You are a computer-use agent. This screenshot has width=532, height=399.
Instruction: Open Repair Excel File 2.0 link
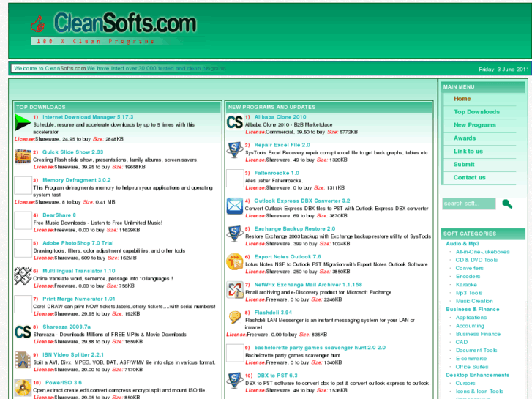(x=282, y=145)
